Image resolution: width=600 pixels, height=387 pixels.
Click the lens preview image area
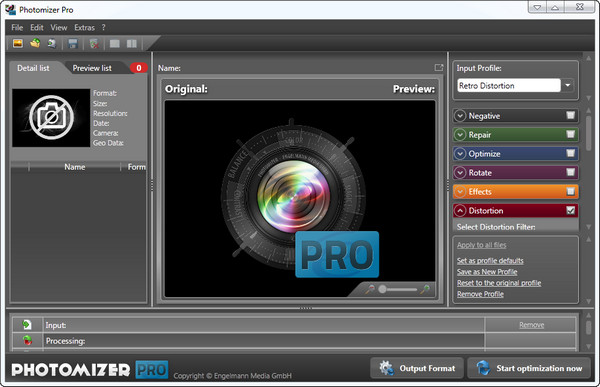(x=300, y=199)
